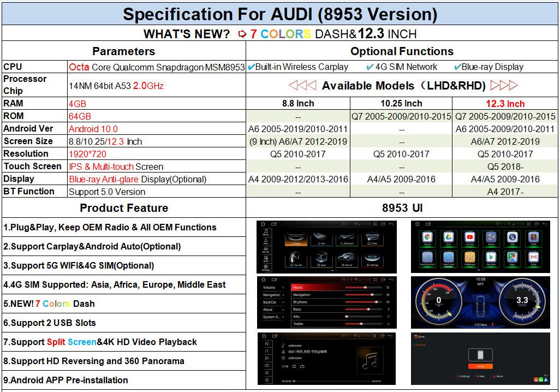Toggle the repeat icon in music player sidebar
560x392 pixels.
(x=267, y=366)
